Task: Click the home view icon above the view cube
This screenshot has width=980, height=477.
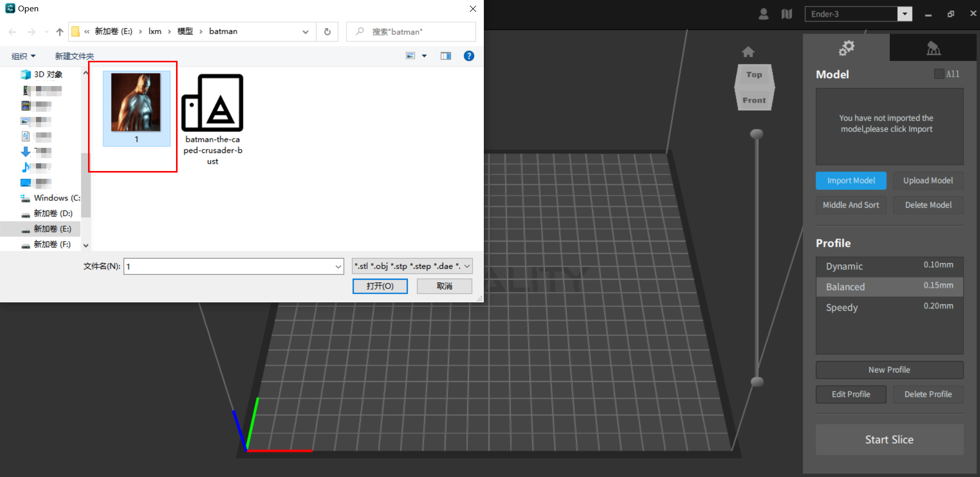Action: (748, 52)
